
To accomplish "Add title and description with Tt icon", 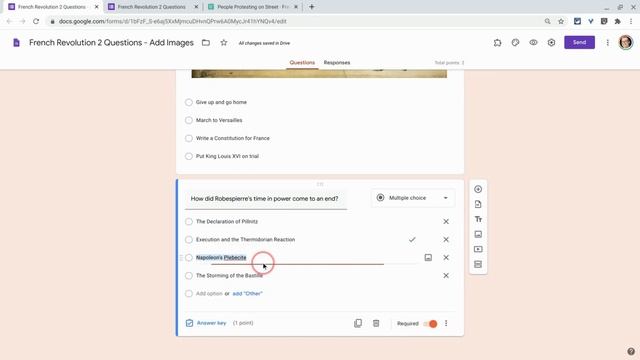I will click(x=478, y=220).
